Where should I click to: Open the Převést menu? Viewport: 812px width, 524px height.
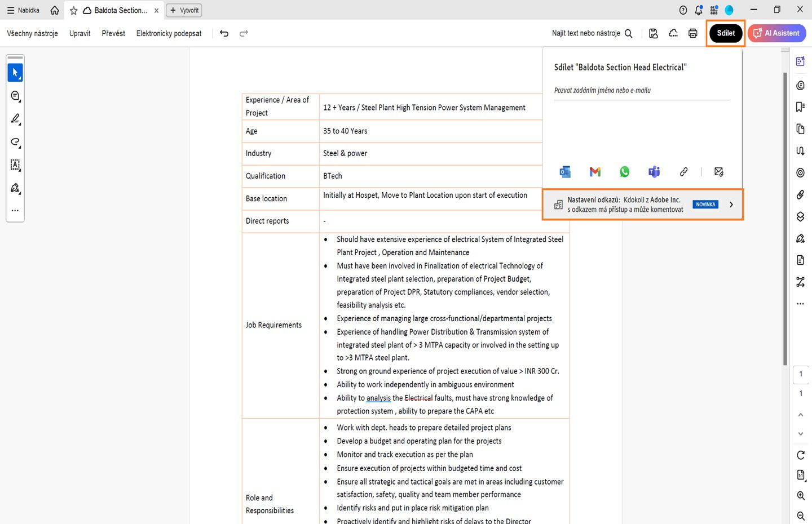click(113, 33)
